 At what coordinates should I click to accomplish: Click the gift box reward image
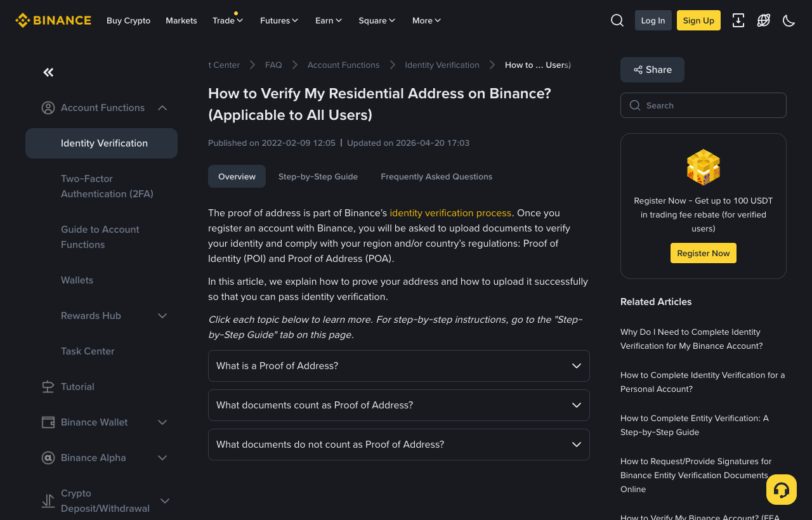[704, 167]
